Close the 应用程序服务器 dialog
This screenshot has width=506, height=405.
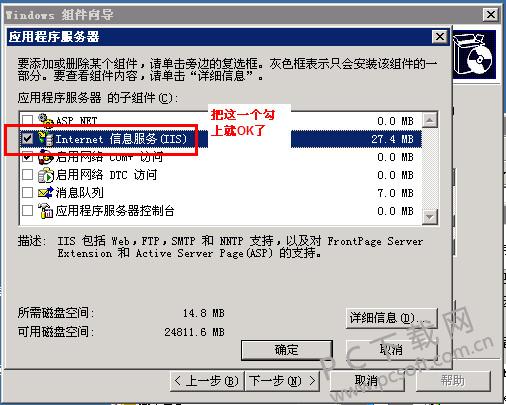pos(440,36)
